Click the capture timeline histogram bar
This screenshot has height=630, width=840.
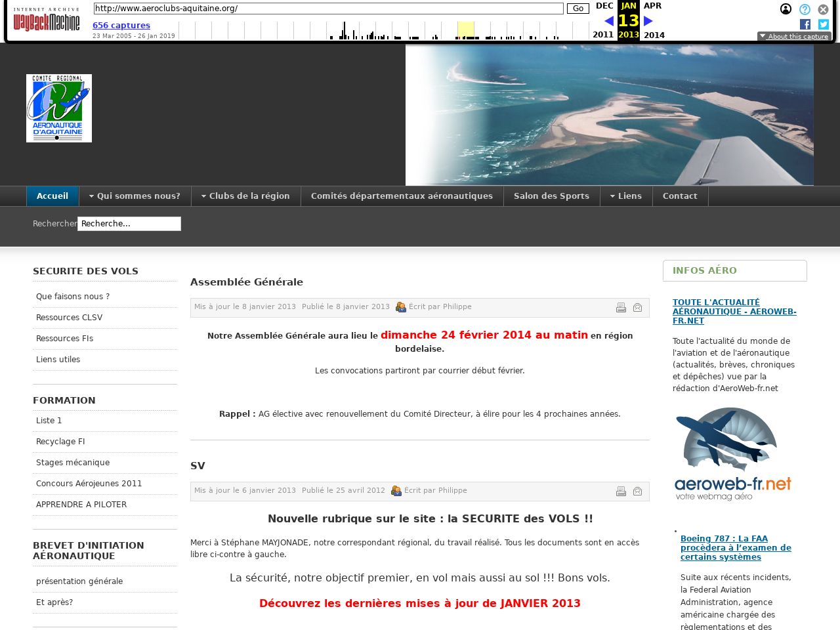(x=384, y=31)
